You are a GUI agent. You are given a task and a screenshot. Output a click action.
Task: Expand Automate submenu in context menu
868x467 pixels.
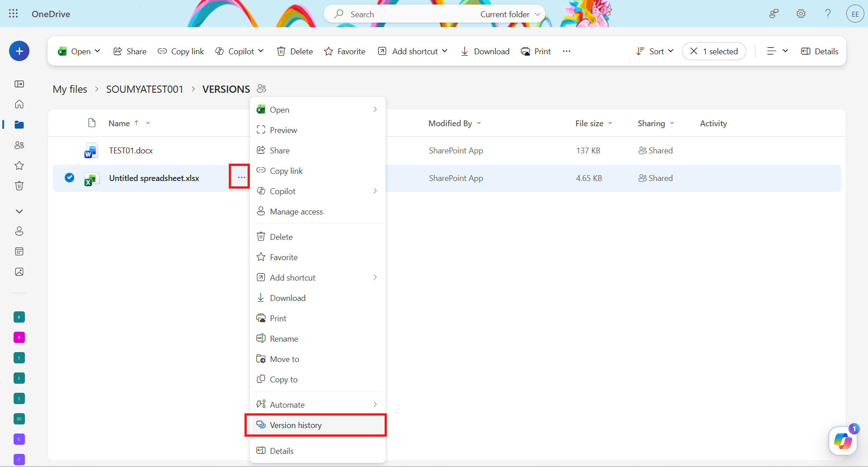[x=317, y=405]
